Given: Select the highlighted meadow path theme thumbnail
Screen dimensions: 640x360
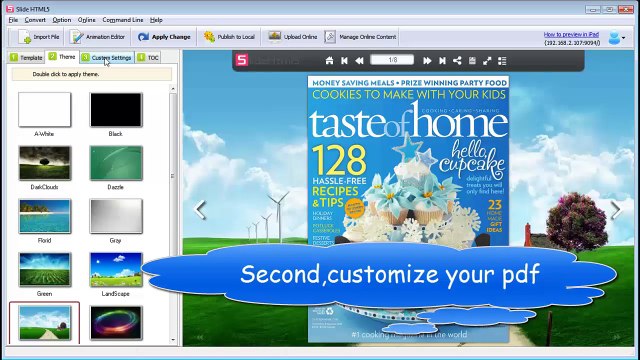Looking at the screenshot, I should click(44, 323).
